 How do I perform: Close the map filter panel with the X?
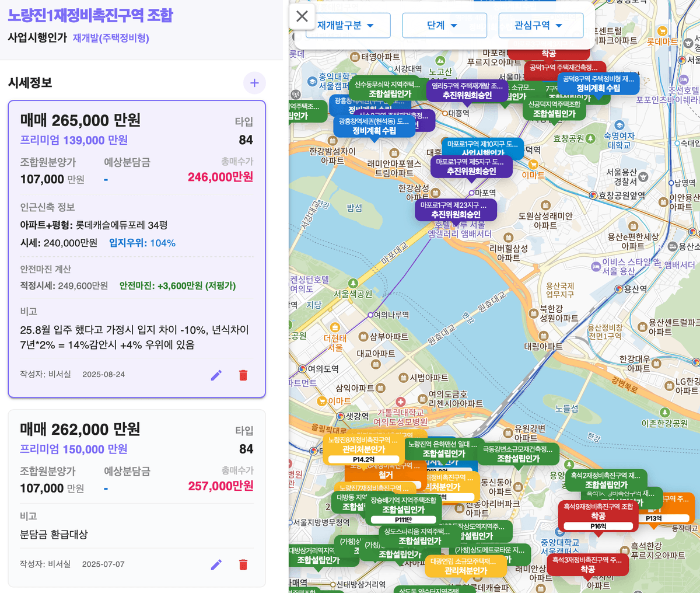pyautogui.click(x=302, y=17)
